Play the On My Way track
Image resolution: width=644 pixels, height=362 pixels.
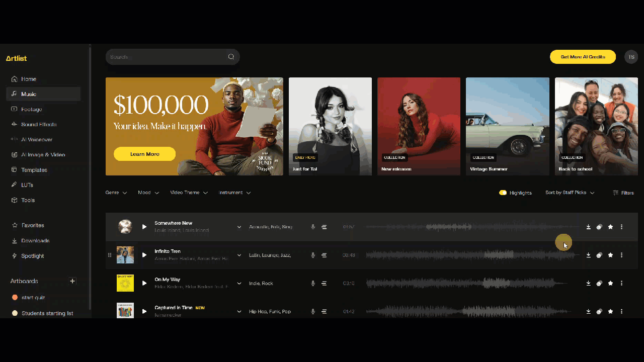click(144, 283)
